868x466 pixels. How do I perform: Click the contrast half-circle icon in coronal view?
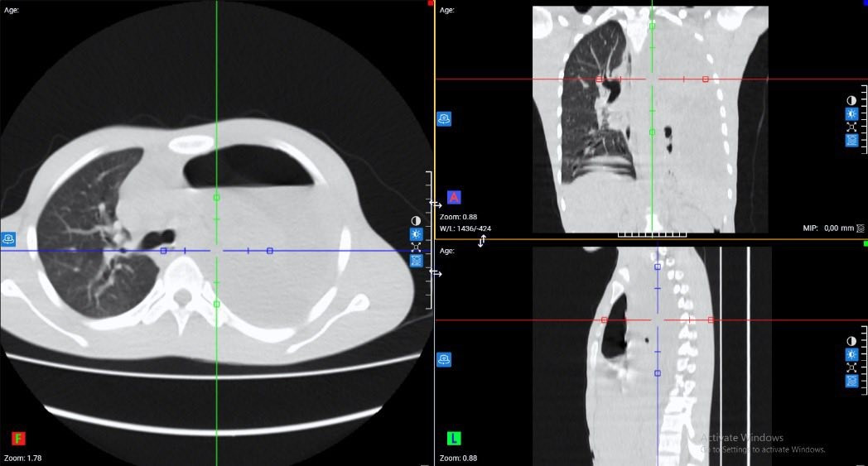(x=851, y=101)
